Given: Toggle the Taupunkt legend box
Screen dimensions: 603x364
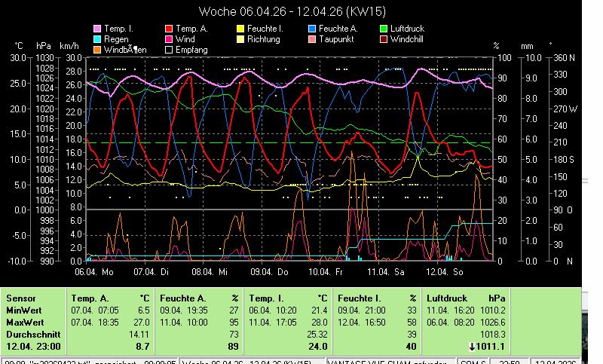Looking at the screenshot, I should [313, 39].
